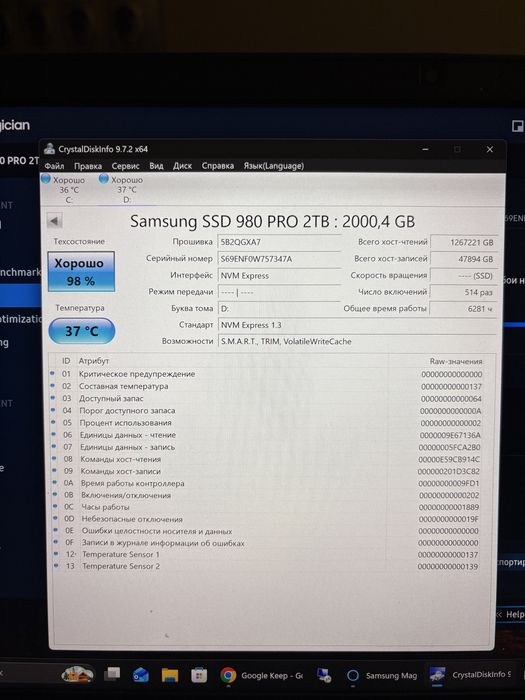525x700 pixels.
Task: Select row 05 Процент использования
Action: (266, 422)
